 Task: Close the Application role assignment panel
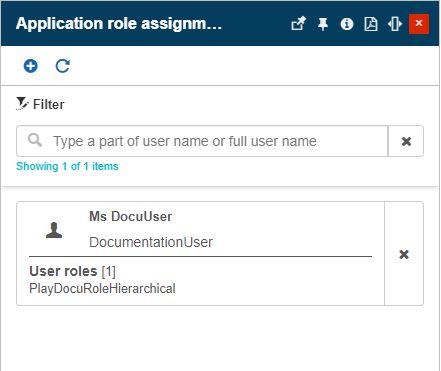click(419, 24)
